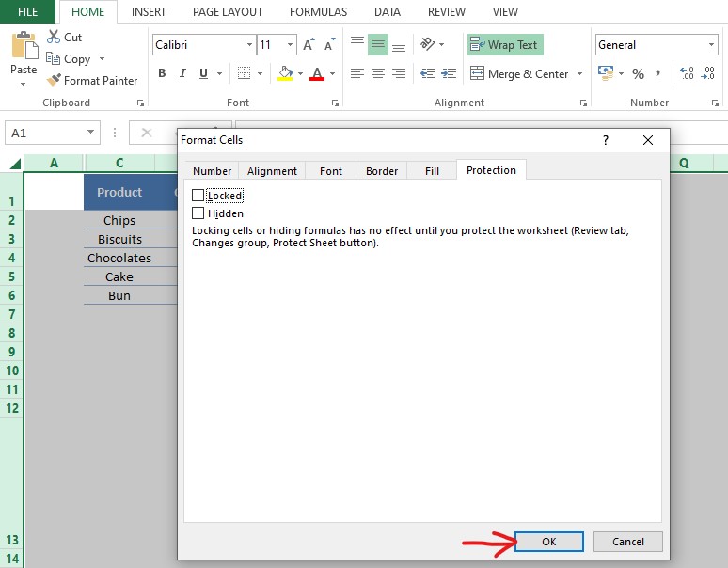Apply Accounting number format
Image resolution: width=728 pixels, height=568 pixels.
[606, 72]
